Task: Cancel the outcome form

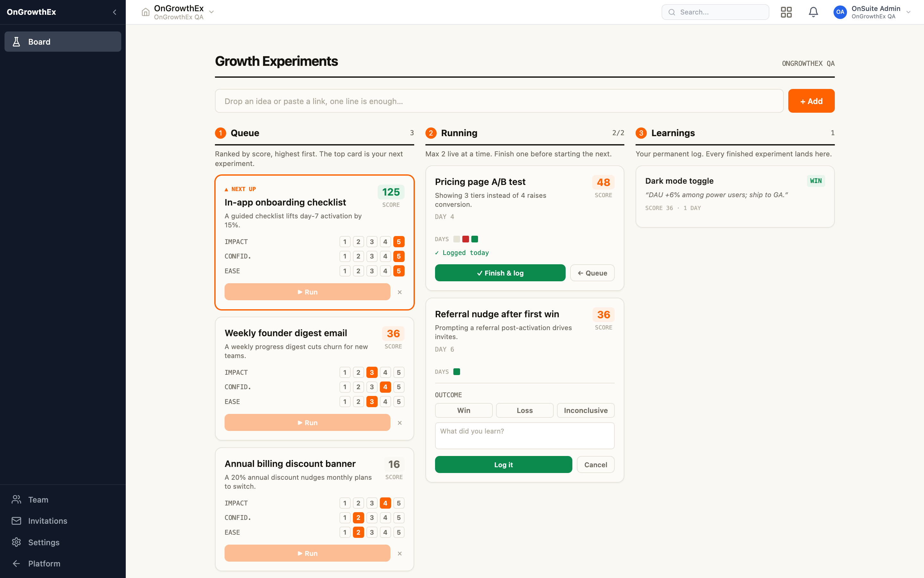Action: (x=596, y=464)
